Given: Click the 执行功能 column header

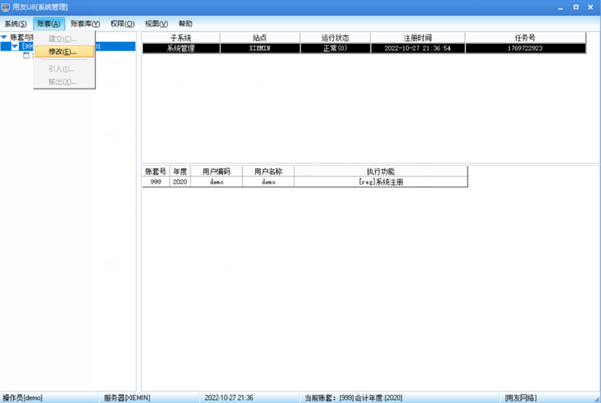Looking at the screenshot, I should click(x=380, y=171).
